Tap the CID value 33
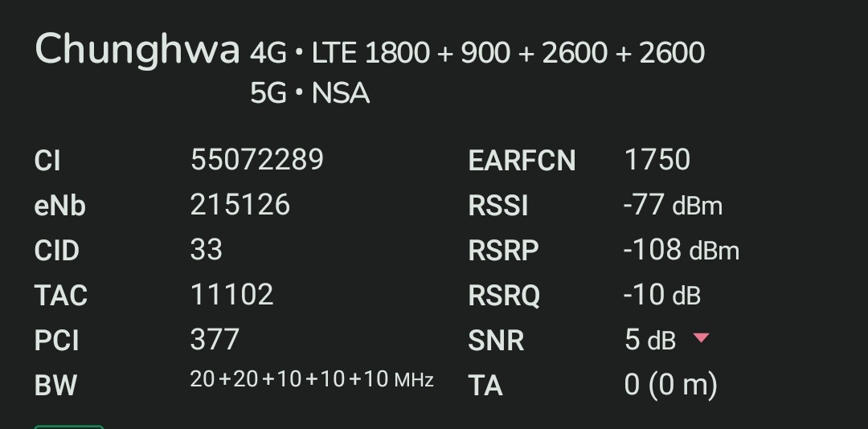 207,250
